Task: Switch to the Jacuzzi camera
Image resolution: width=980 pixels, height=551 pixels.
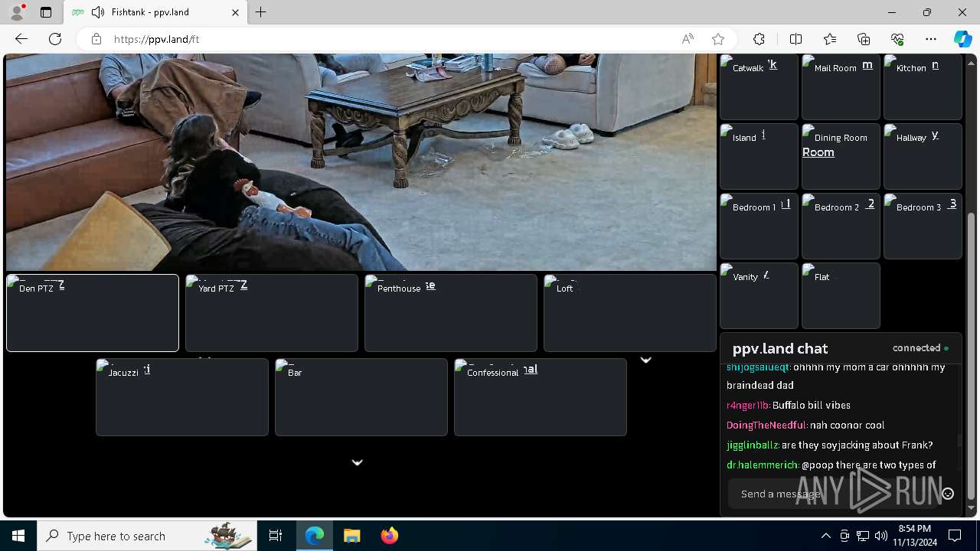Action: [x=182, y=397]
